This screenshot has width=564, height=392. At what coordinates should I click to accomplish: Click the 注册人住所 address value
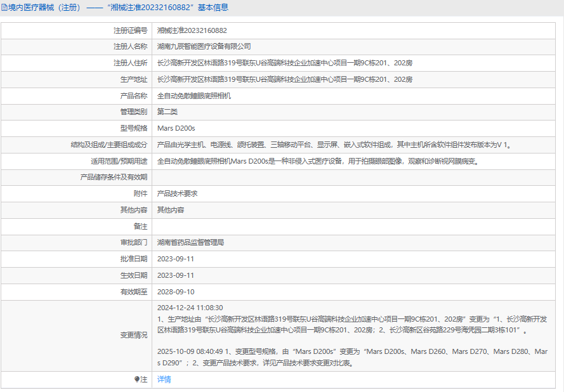coord(284,63)
